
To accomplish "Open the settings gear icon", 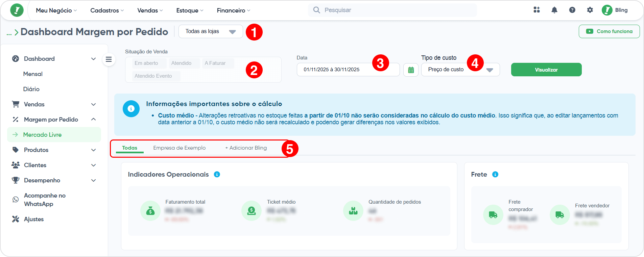I will click(590, 10).
